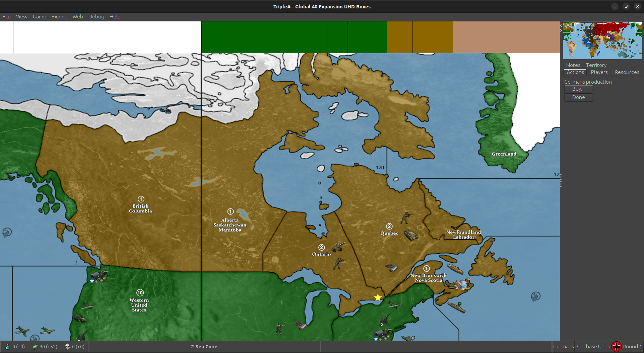This screenshot has width=644, height=353.
Task: Click the Newfoundland Labrador label
Action: [x=464, y=235]
